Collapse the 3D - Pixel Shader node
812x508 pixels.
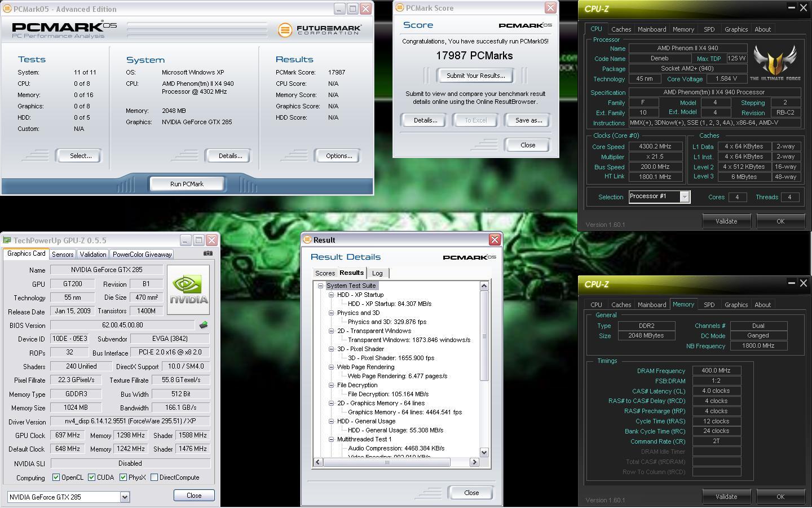point(331,349)
